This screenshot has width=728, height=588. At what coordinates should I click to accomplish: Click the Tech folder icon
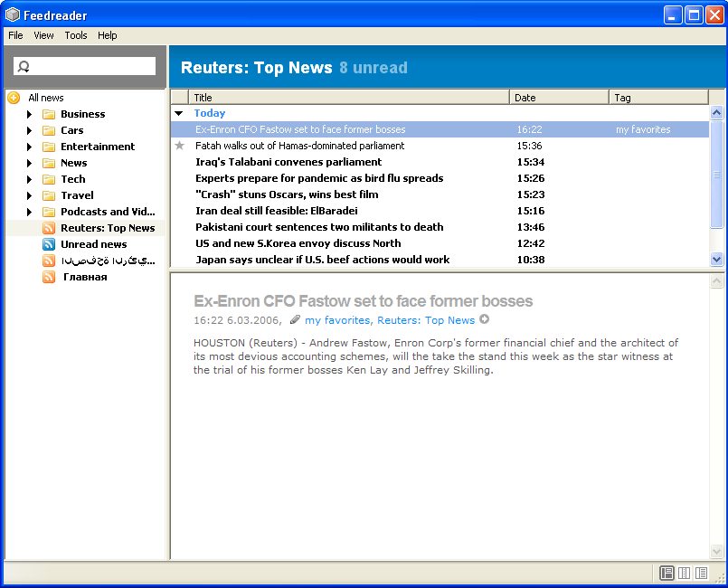48,179
